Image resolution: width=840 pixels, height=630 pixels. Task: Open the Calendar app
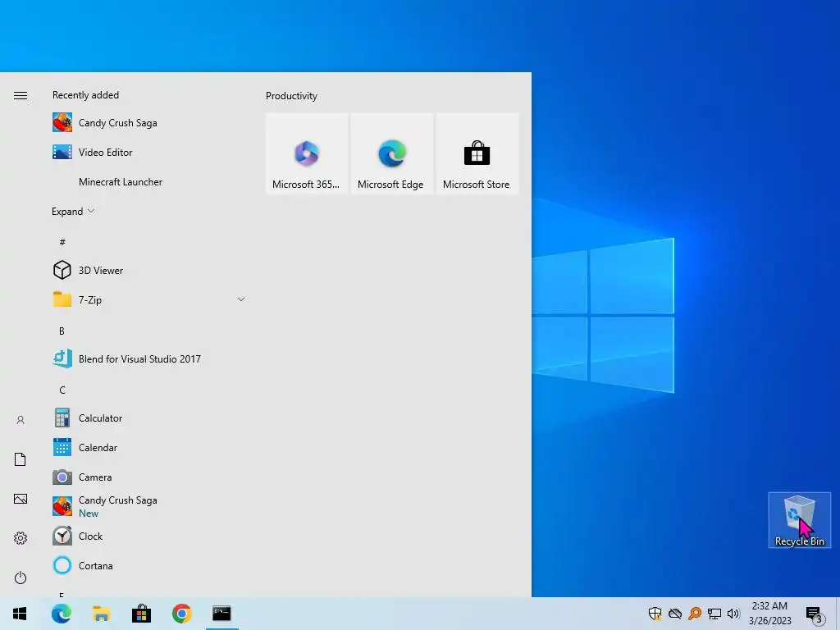[x=149, y=447]
